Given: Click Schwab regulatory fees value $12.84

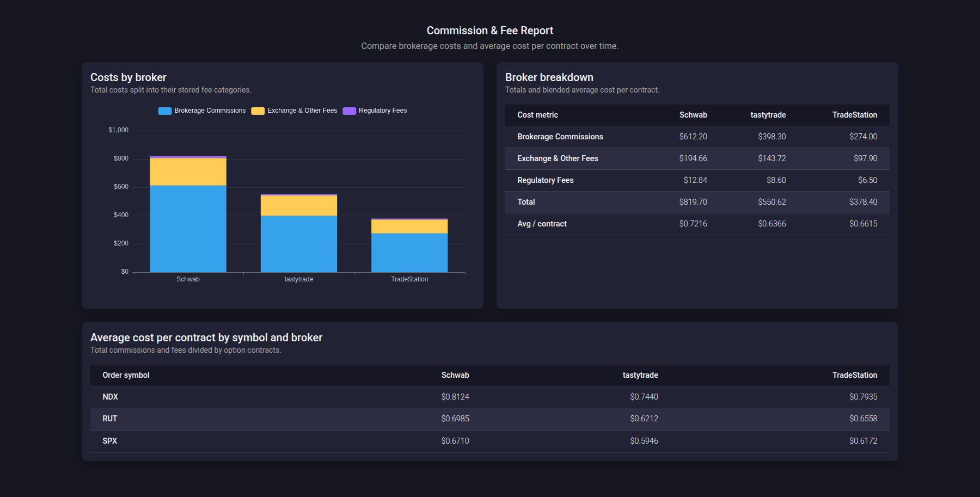Looking at the screenshot, I should (695, 180).
